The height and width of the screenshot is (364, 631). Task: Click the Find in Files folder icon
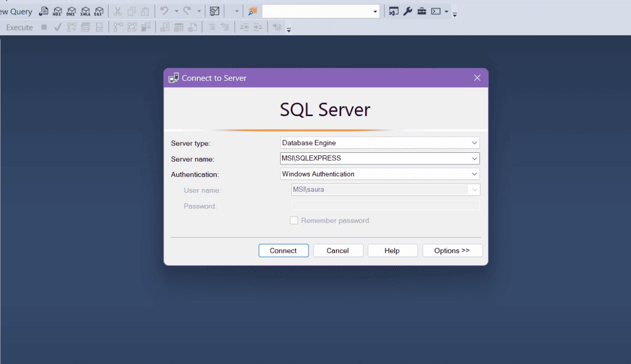click(x=253, y=11)
